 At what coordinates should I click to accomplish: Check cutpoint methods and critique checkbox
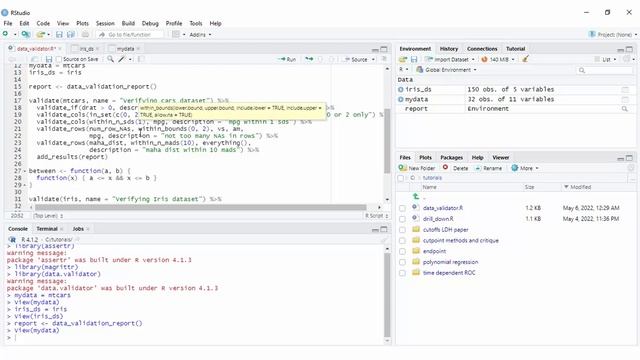[402, 240]
